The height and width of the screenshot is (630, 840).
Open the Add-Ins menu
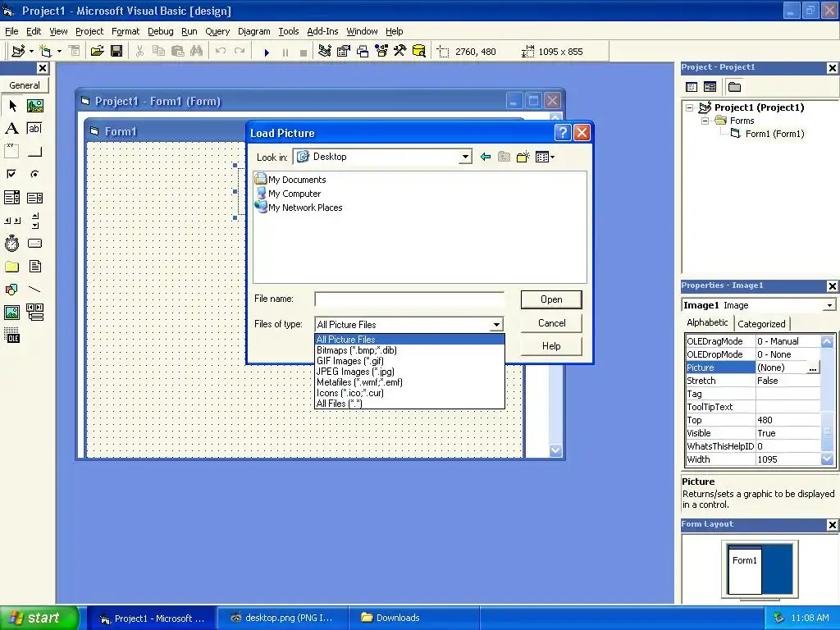tap(322, 31)
